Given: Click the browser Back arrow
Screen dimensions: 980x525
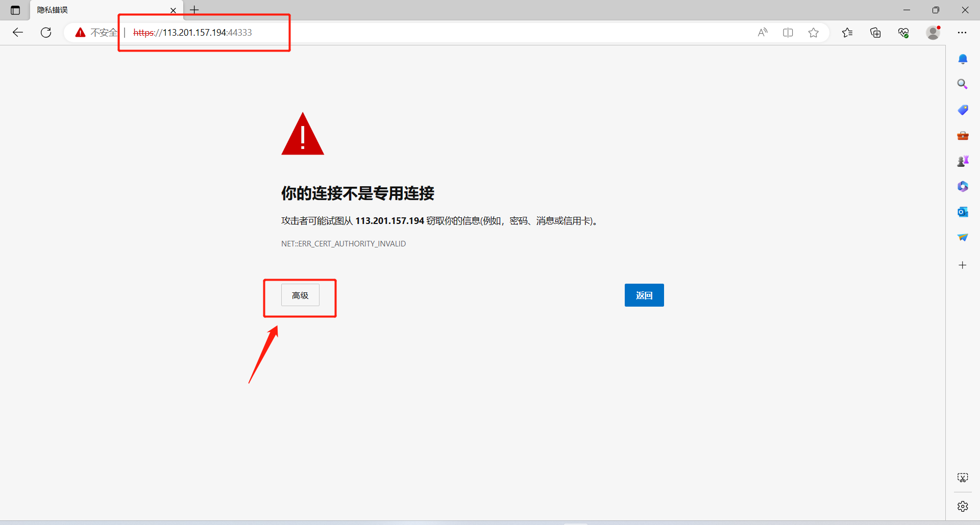Looking at the screenshot, I should tap(18, 33).
